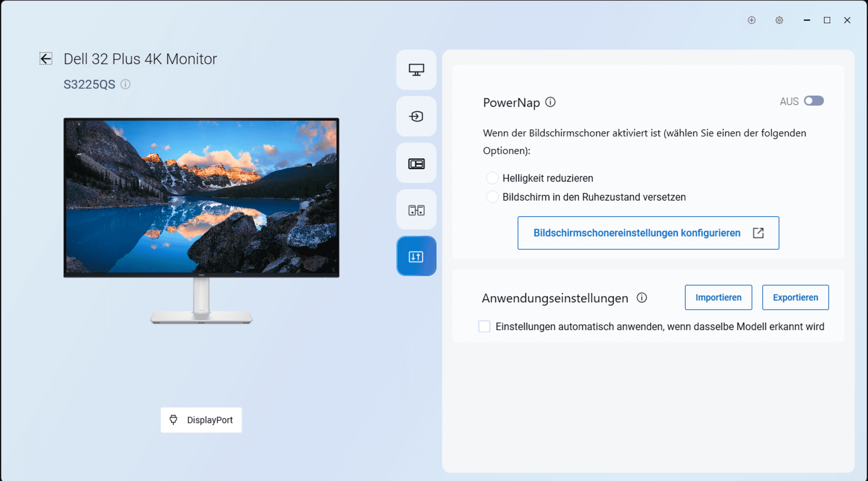The image size is (868, 481).
Task: Open the Input source sidebar tab
Action: 416,116
